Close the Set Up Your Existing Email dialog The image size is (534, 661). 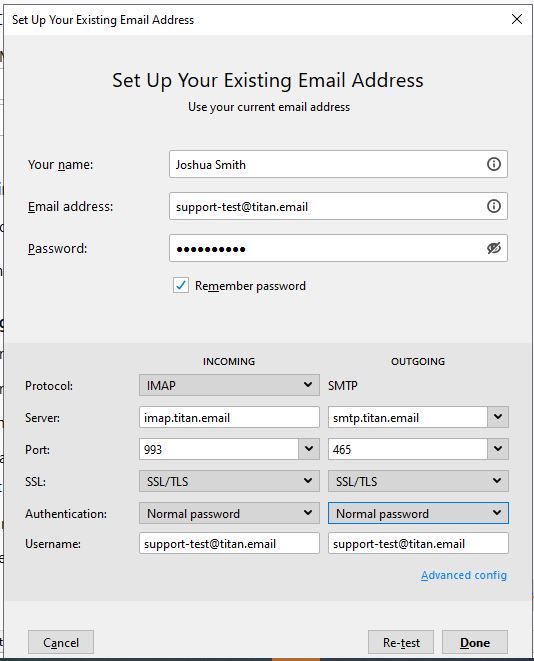[517, 19]
